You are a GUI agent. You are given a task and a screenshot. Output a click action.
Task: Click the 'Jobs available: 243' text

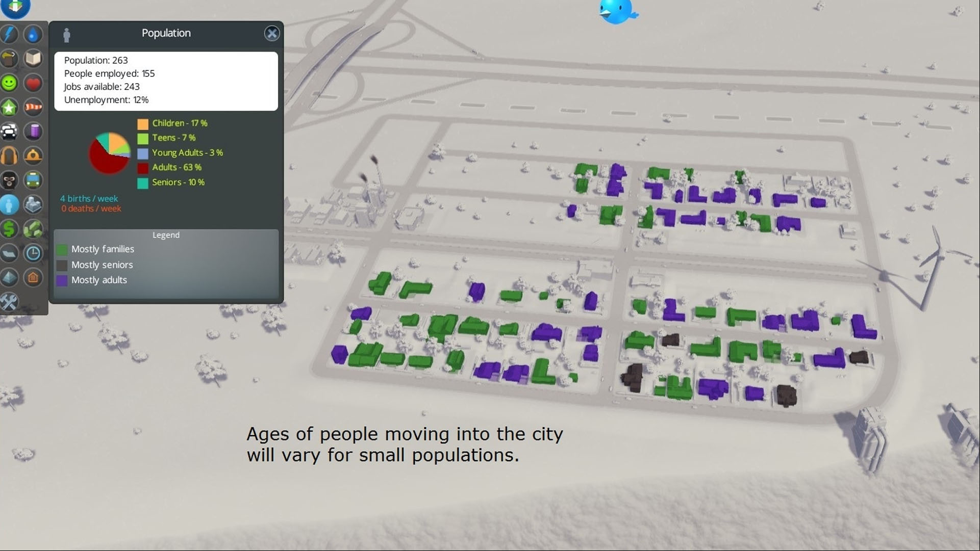(x=102, y=87)
